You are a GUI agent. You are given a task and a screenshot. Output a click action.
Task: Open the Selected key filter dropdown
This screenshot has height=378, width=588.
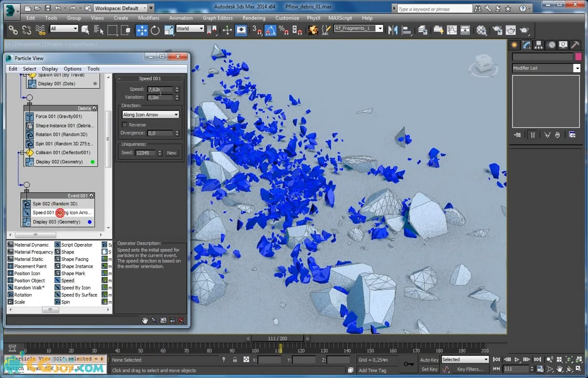465,359
